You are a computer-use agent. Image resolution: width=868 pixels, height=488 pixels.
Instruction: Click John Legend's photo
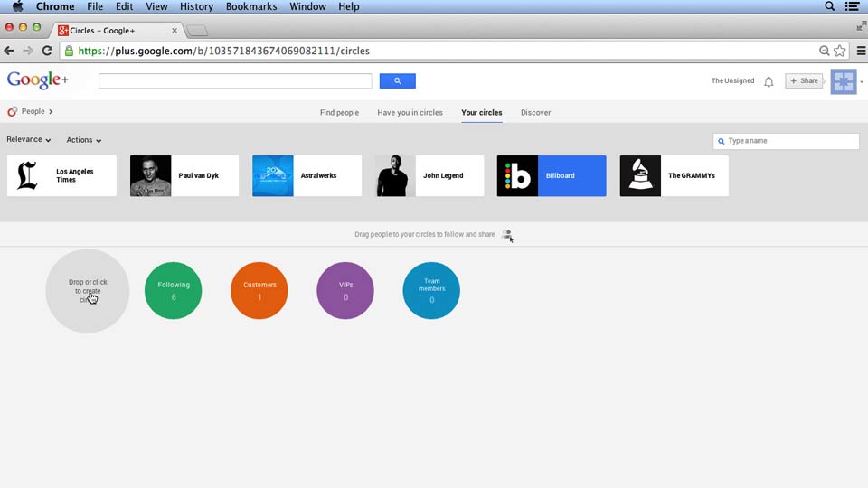click(395, 176)
